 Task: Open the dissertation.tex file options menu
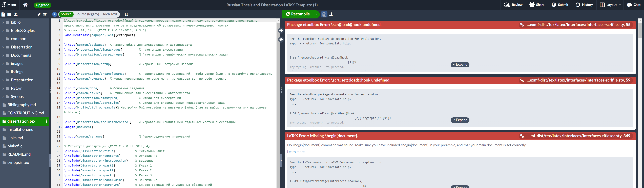(46, 121)
